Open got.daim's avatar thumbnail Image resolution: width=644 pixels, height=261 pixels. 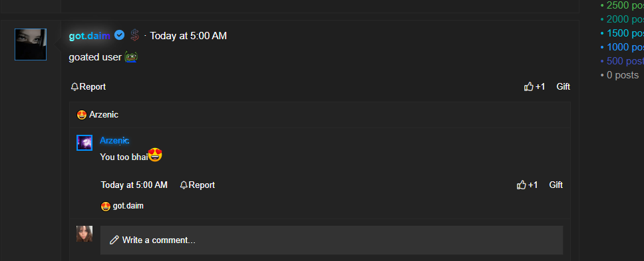tap(31, 44)
